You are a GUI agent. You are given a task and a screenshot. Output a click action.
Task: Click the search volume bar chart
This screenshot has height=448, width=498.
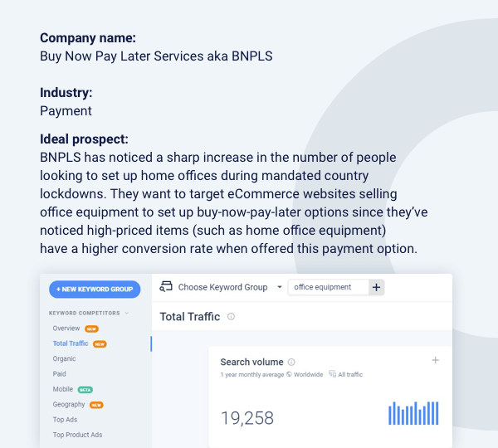[x=413, y=413]
